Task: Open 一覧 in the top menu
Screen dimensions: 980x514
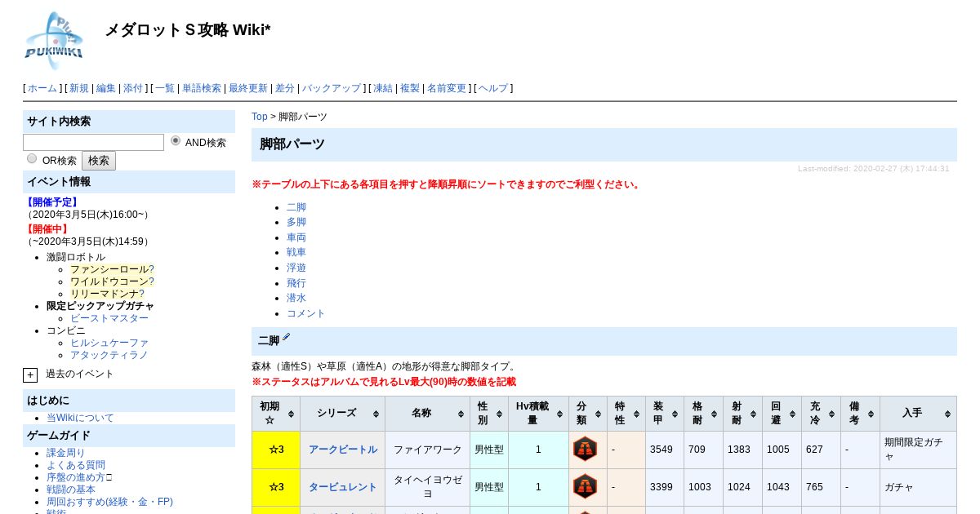Action: tap(165, 88)
